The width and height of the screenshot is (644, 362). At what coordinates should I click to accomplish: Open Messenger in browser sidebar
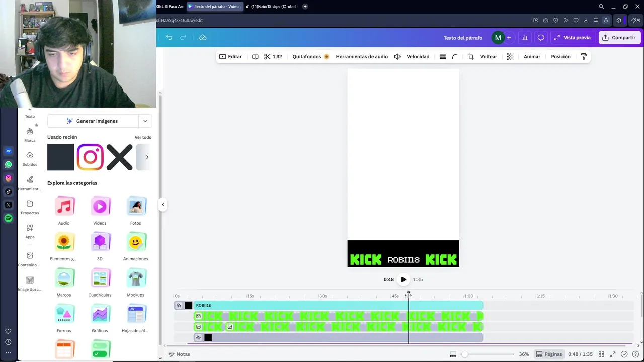(8, 151)
